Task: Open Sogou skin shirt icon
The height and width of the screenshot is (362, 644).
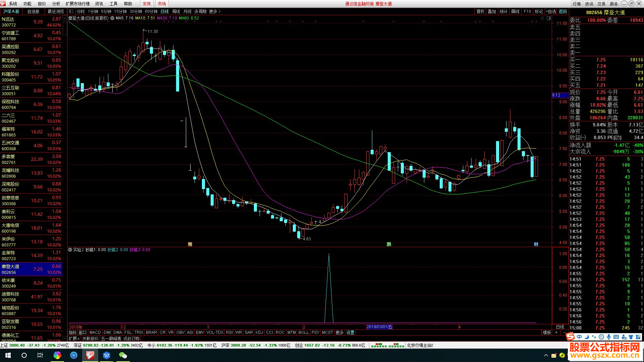Action: pos(631,337)
